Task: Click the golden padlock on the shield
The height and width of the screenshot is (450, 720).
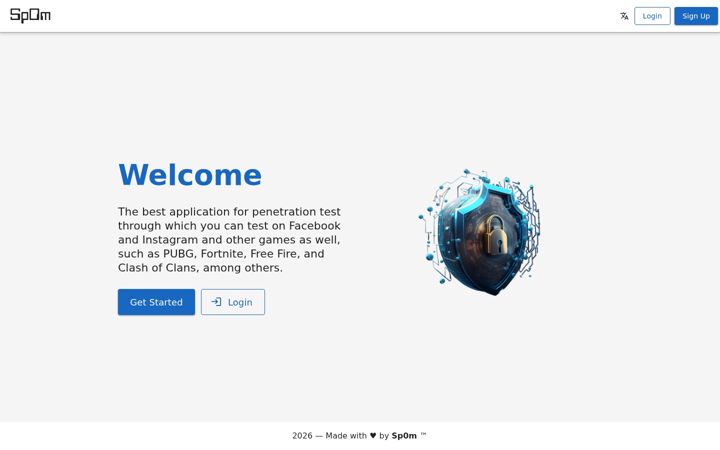Action: [495, 235]
